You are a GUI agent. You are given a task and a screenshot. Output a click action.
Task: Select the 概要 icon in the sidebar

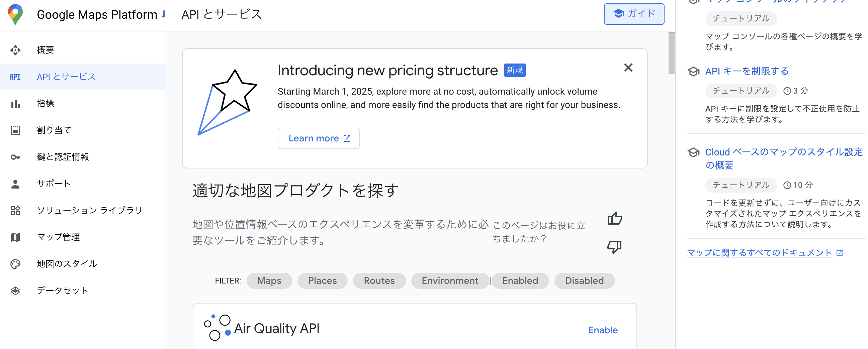point(16,50)
